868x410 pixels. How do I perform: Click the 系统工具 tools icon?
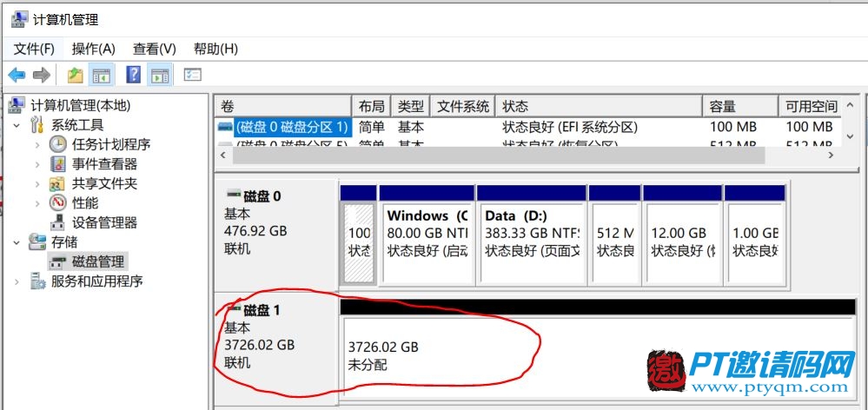(x=37, y=124)
